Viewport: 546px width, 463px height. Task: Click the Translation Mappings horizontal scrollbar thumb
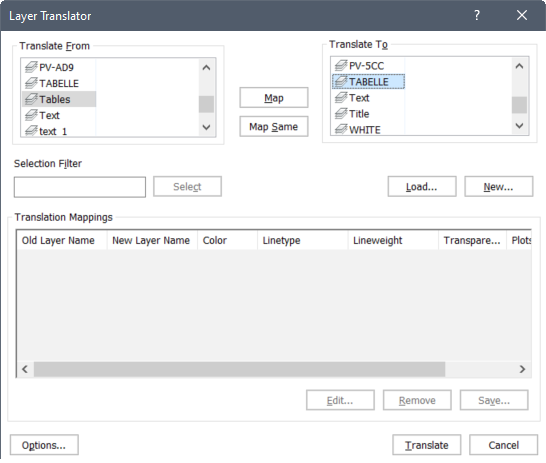[239, 369]
